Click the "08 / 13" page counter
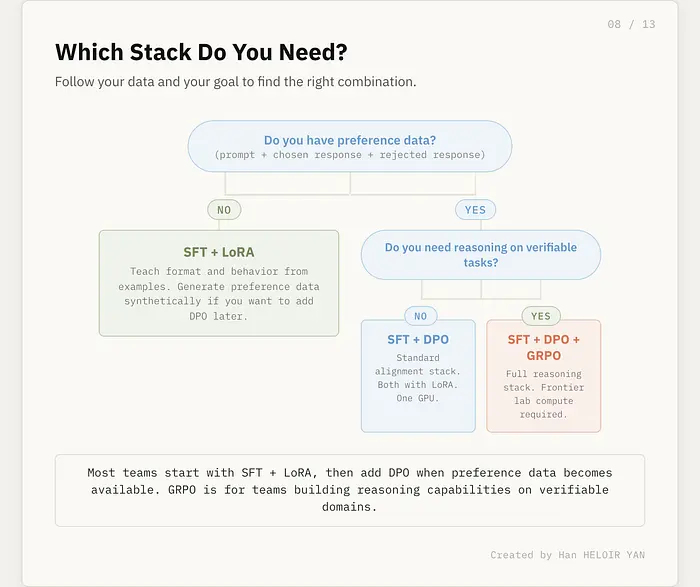This screenshot has width=700, height=587. coord(631,24)
